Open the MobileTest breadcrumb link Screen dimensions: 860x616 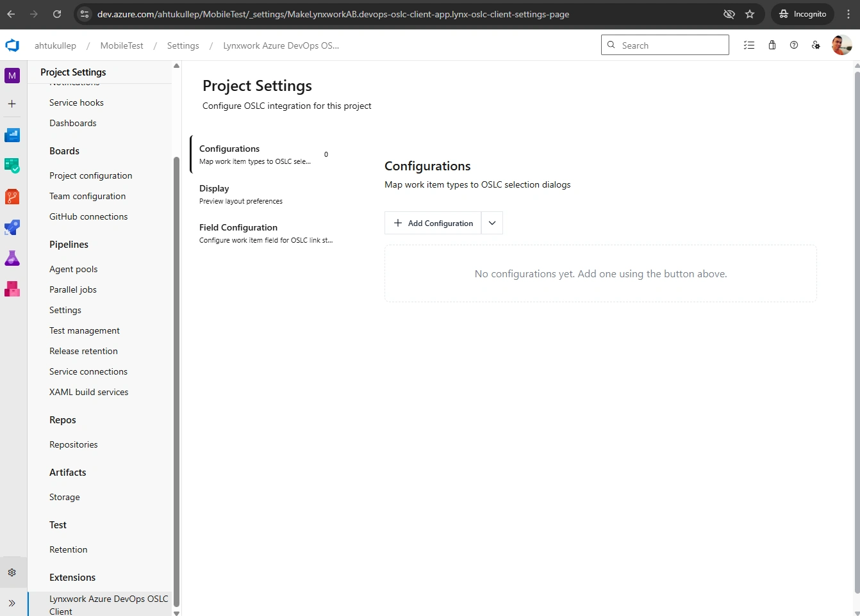[122, 45]
